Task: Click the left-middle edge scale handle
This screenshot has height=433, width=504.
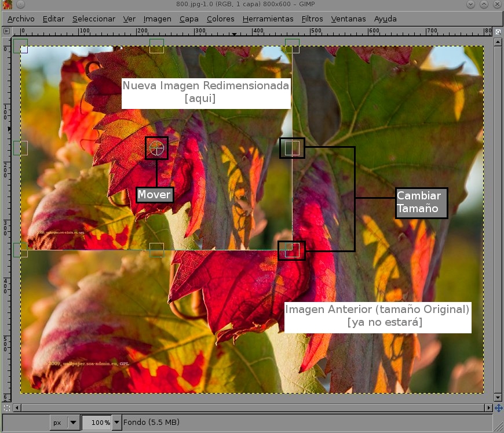Action: (x=21, y=148)
